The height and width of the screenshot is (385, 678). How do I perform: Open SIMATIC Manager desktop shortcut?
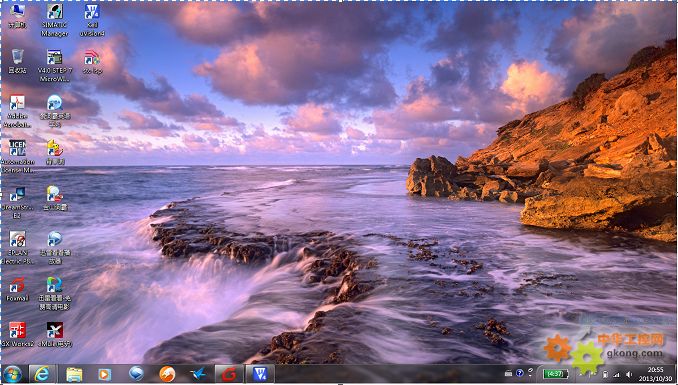tap(55, 19)
